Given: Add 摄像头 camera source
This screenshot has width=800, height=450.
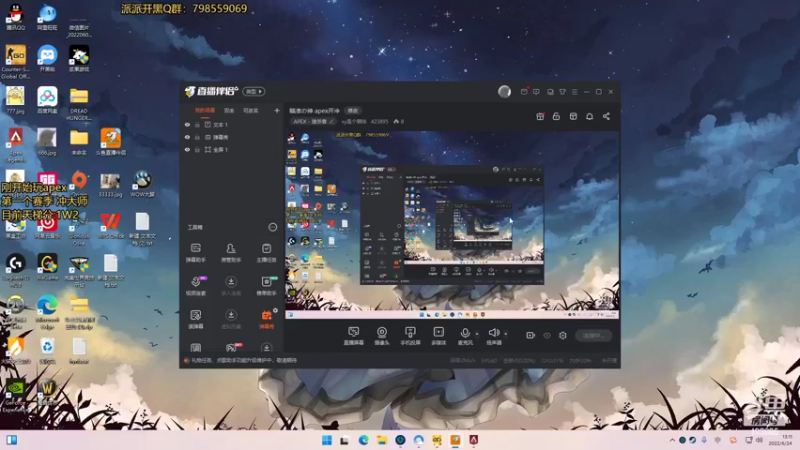Looking at the screenshot, I should [x=382, y=336].
